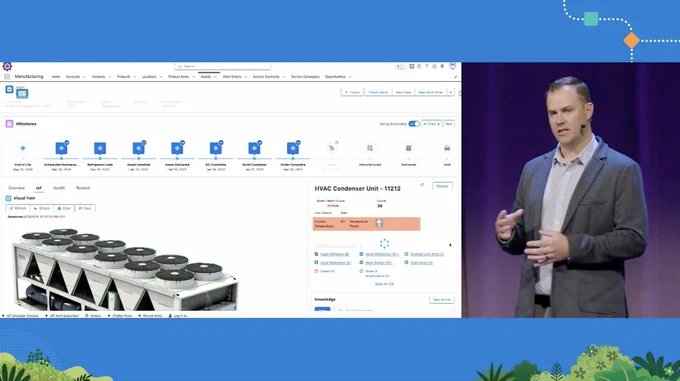
Task: Select the Manufactured milestone icon
Action: (x=370, y=148)
